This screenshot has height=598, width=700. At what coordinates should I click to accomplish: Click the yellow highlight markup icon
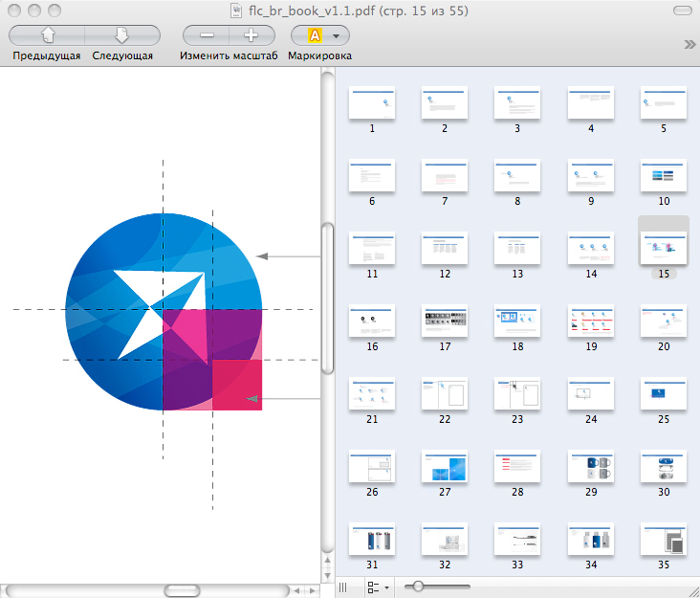(x=314, y=35)
